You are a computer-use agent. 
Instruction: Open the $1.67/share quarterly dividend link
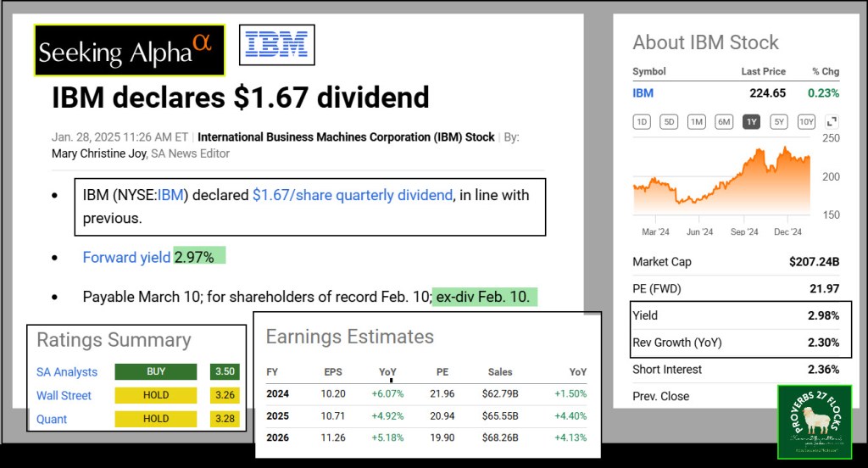(352, 195)
